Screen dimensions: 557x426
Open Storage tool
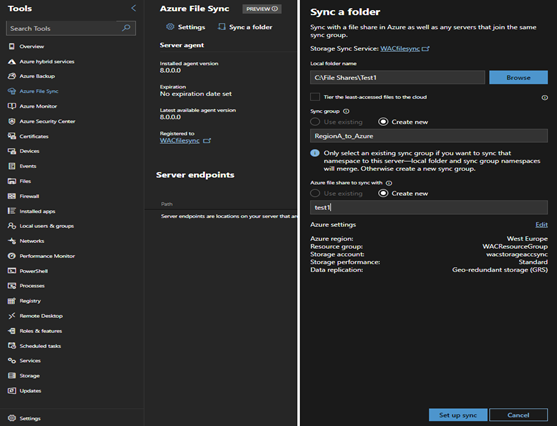pos(29,376)
